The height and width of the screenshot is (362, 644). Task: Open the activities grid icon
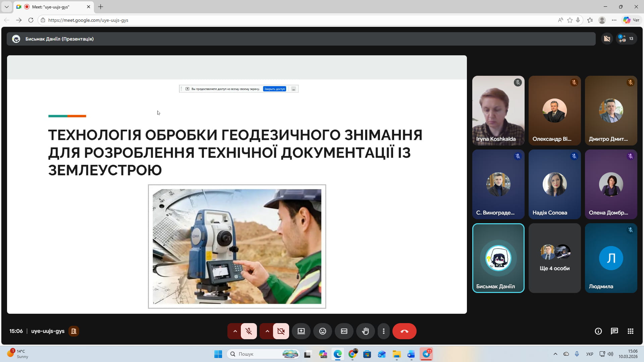(x=630, y=331)
